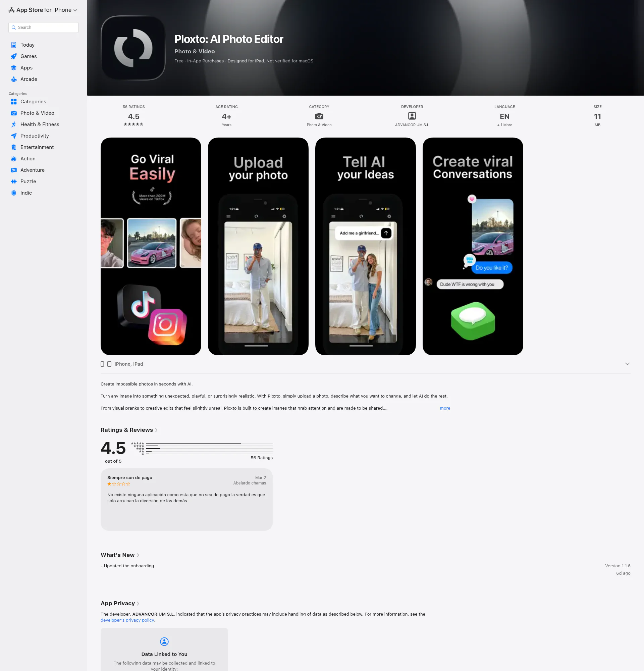Viewport: 644px width, 671px height.
Task: Click the Data Linked to You icon
Action: tap(164, 641)
